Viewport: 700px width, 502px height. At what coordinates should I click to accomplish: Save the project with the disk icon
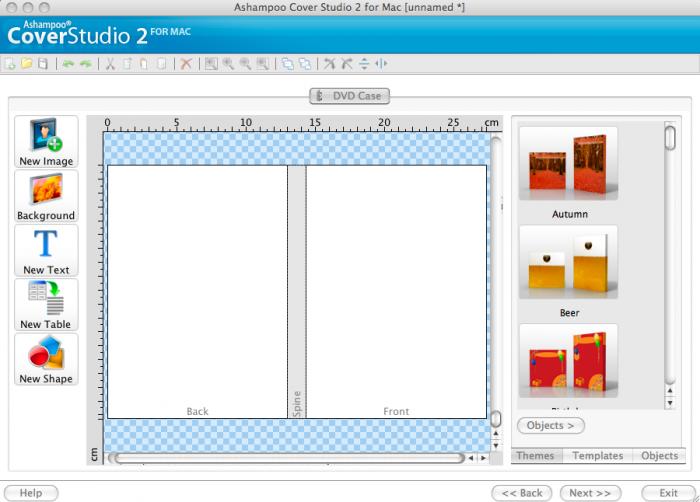pos(43,64)
